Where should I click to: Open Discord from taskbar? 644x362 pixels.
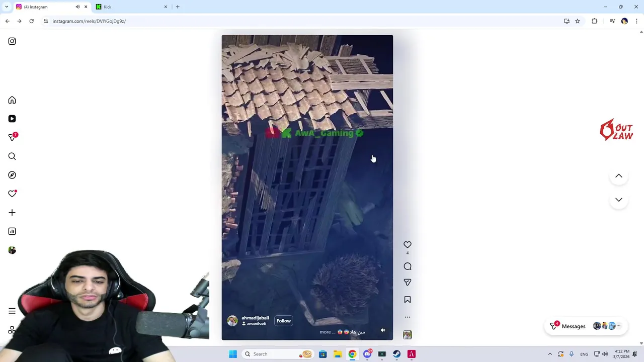367,354
